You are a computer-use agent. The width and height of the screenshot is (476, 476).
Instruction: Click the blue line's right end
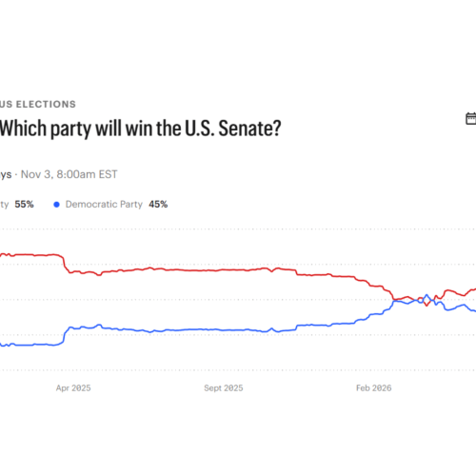point(474,311)
